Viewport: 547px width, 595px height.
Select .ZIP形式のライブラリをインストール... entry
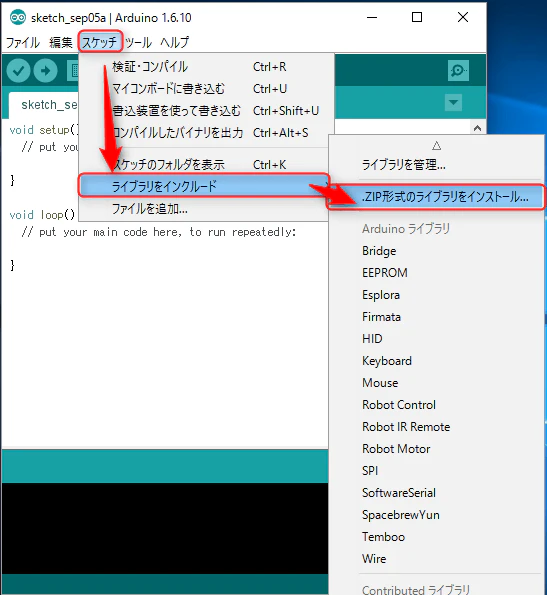[x=435, y=197]
